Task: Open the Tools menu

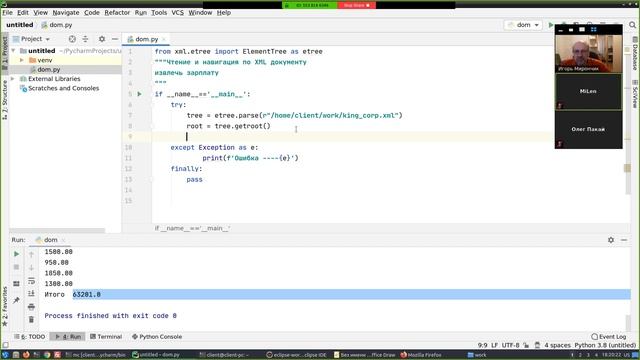Action: (x=159, y=13)
